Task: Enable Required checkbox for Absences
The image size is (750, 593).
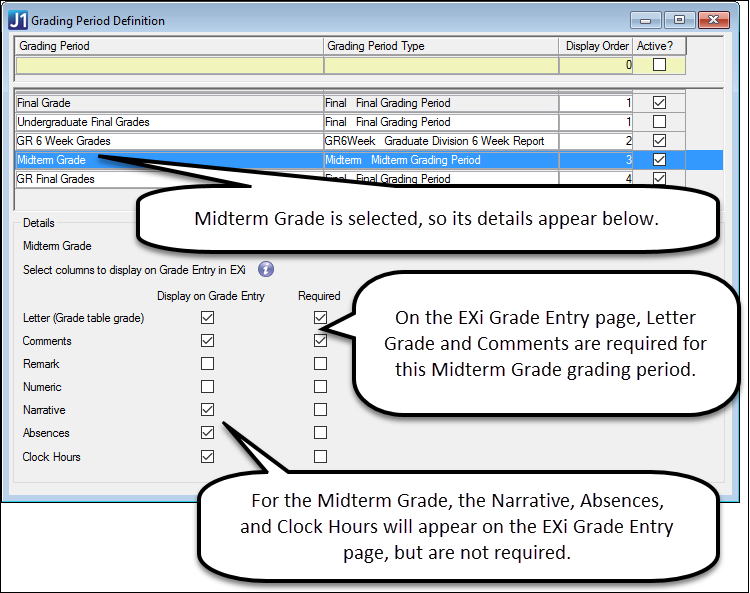Action: [320, 432]
